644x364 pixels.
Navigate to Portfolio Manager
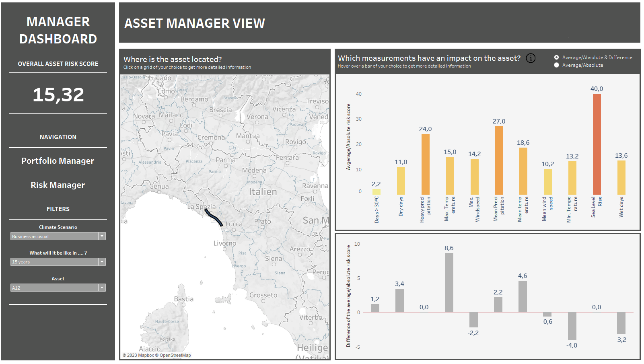coord(58,161)
